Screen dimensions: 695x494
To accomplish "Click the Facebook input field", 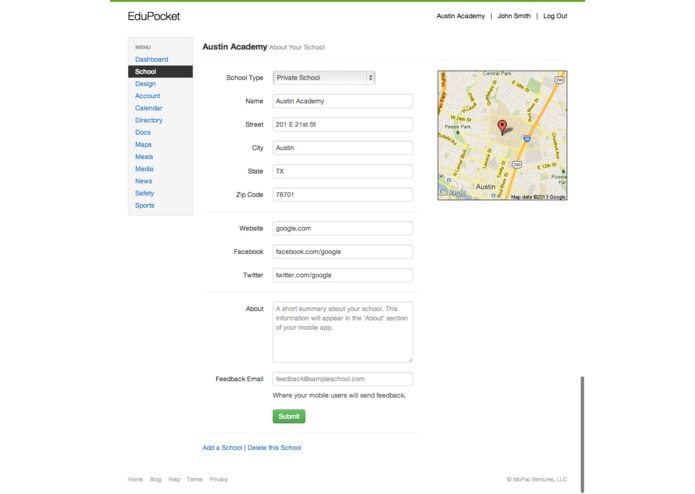I will point(343,252).
